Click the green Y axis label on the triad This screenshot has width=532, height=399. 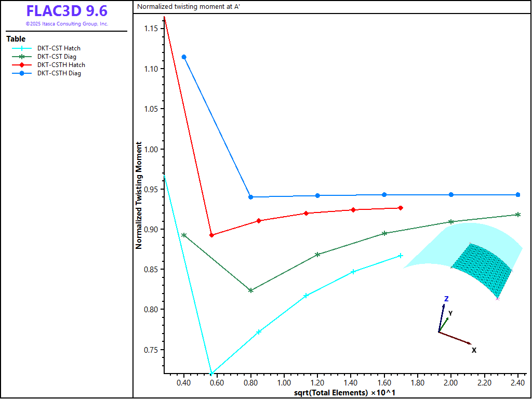pos(450,313)
